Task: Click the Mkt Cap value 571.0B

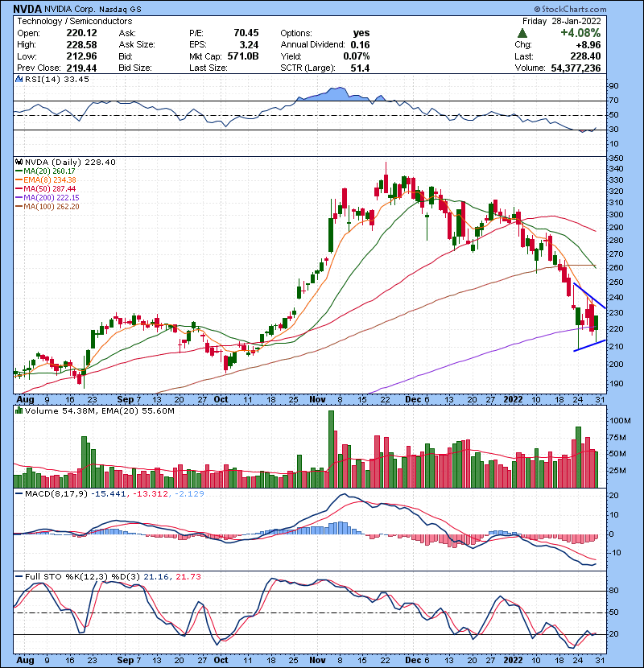Action: tap(243, 56)
